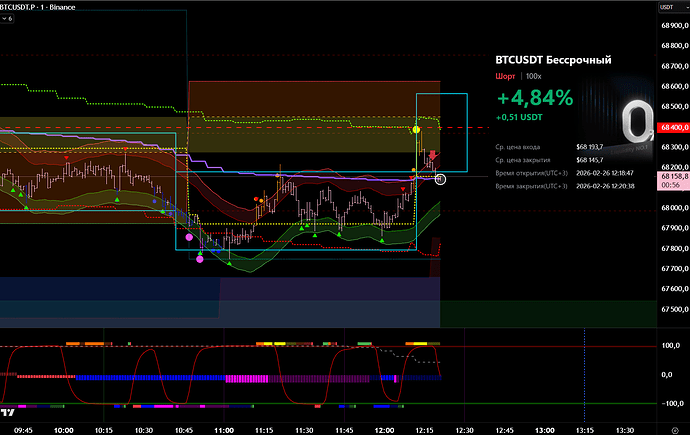Click the red Шорт position label
The width and height of the screenshot is (690, 435).
tap(505, 76)
